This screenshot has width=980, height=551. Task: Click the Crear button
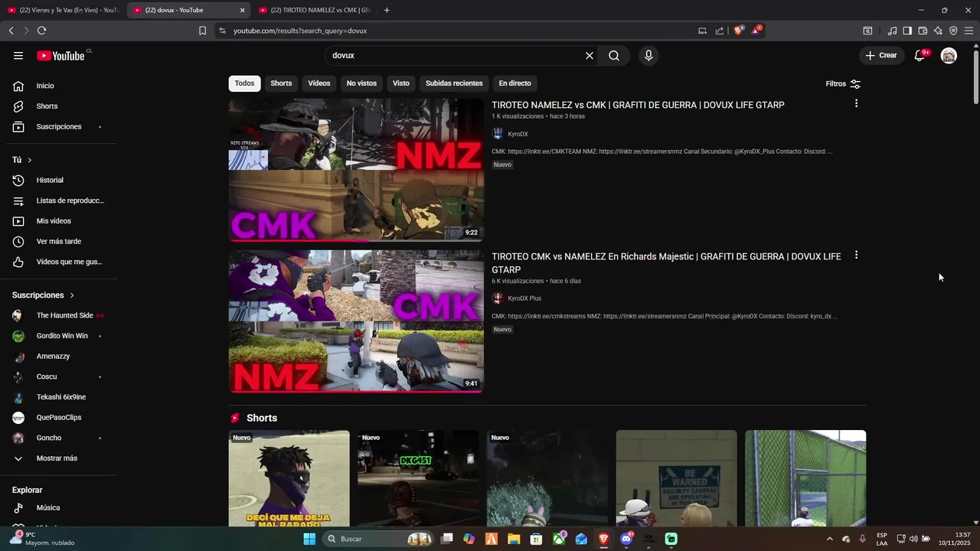[881, 56]
